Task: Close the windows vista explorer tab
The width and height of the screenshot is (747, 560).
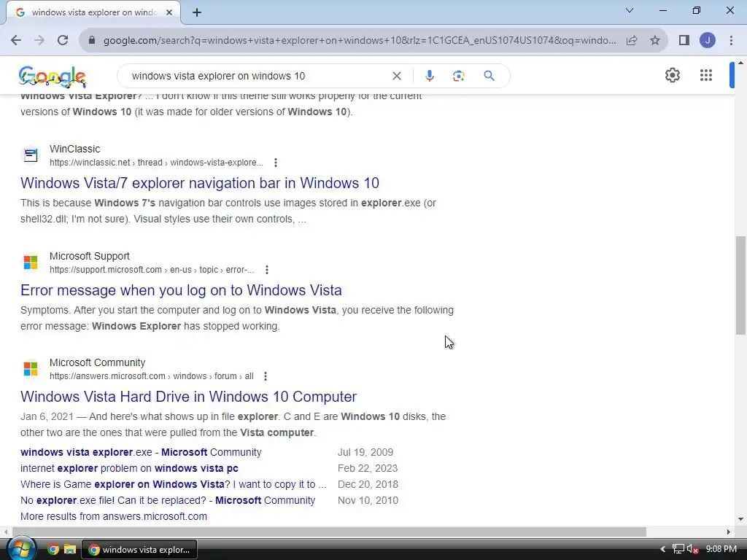Action: [x=169, y=12]
